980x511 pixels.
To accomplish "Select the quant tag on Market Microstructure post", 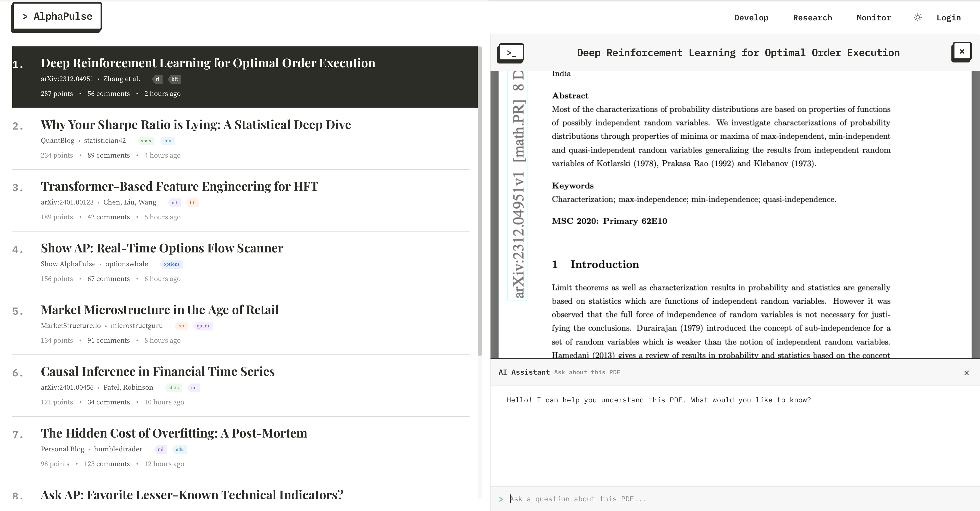I will coord(203,326).
